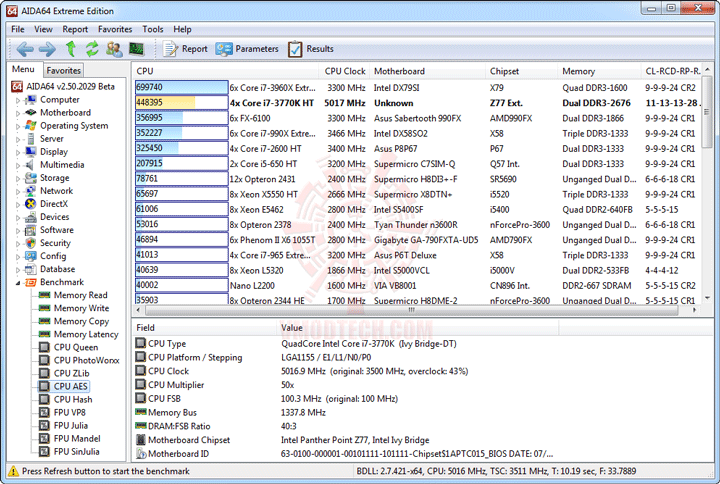720x484 pixels.
Task: Select DirectX icon in the tree
Action: [31, 204]
